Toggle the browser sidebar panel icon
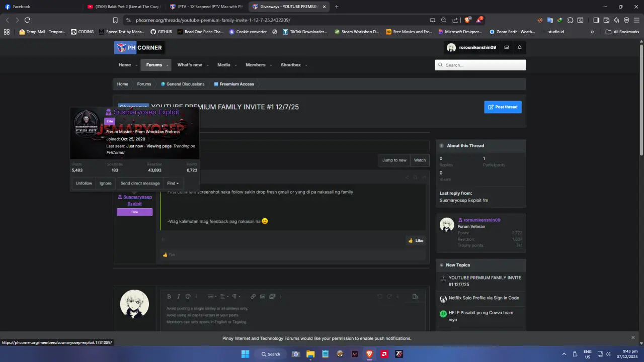The height and width of the screenshot is (362, 644). [x=596, y=20]
